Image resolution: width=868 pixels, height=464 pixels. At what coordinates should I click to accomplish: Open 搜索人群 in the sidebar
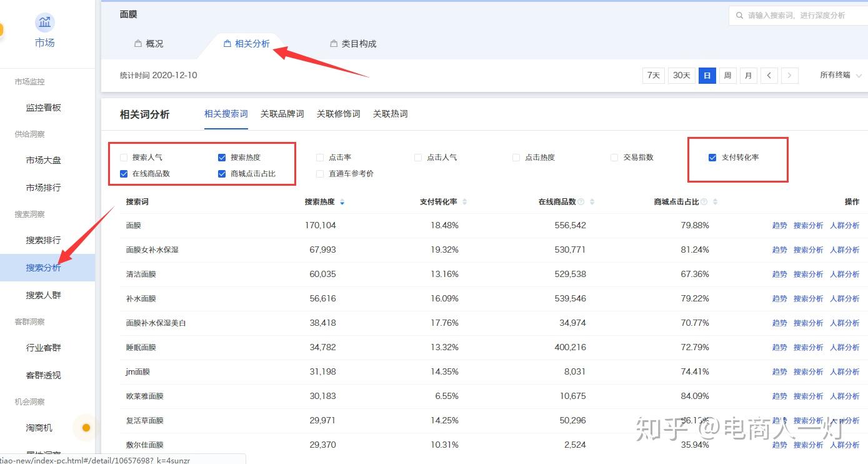point(44,295)
